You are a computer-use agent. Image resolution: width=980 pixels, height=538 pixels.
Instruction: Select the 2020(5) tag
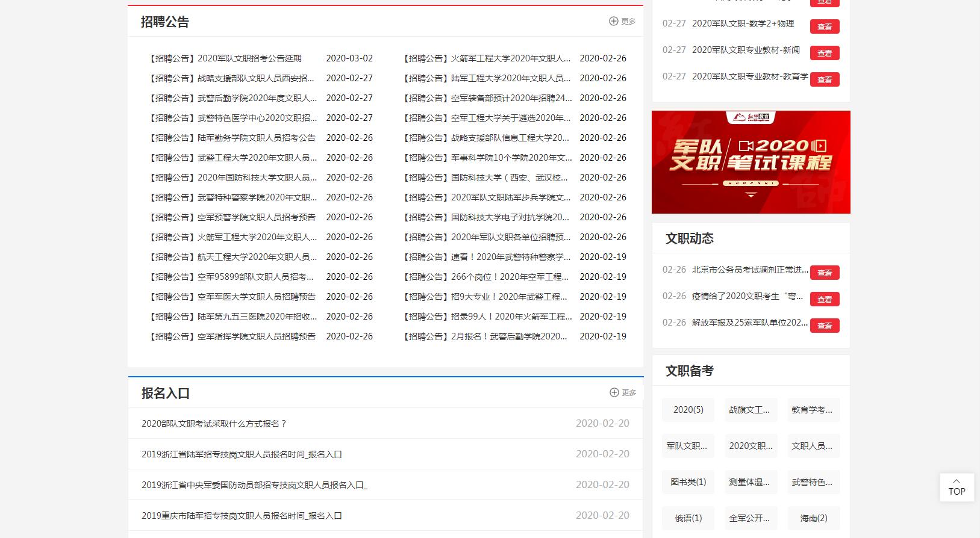688,410
